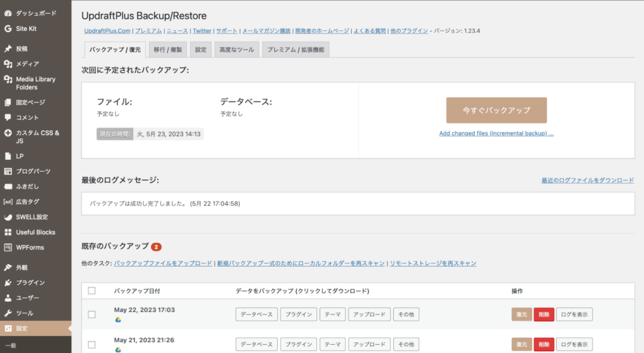Click the 設定 sliders icon in sidebar
The image size is (644, 353).
8,328
